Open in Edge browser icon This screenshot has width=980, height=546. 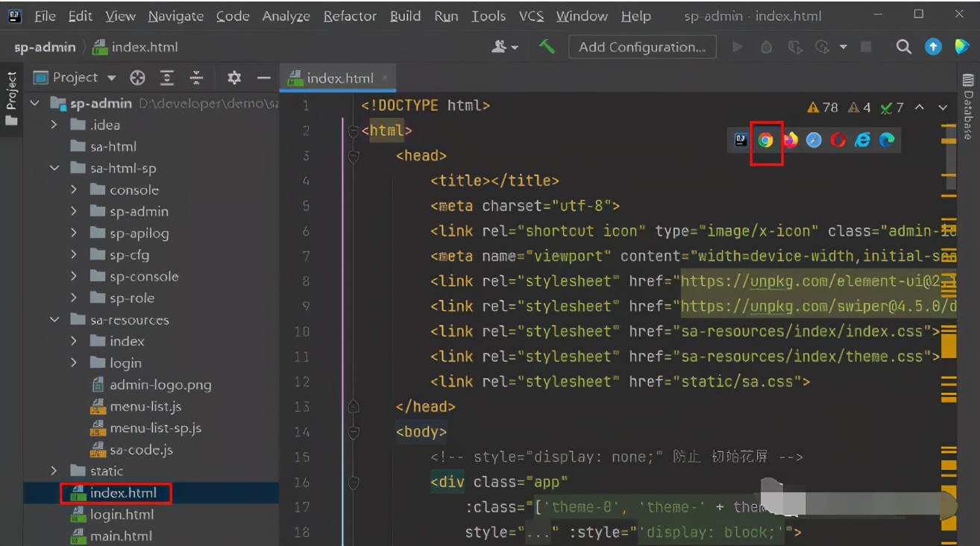point(887,139)
